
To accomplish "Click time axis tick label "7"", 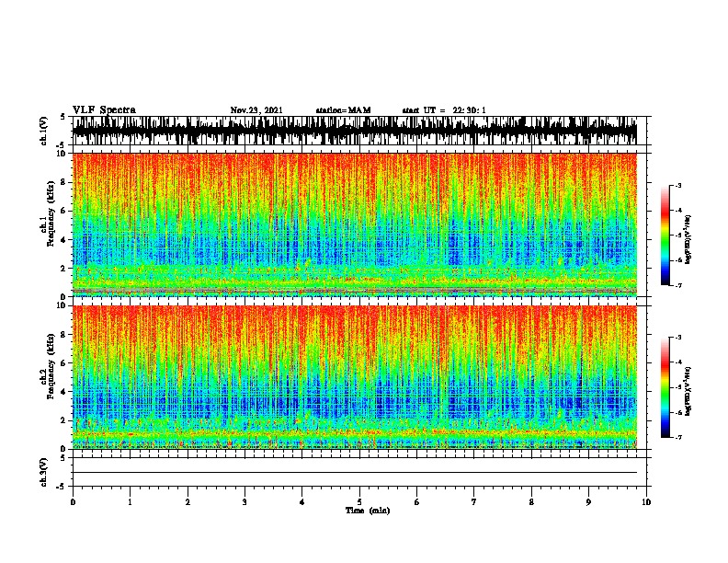I will pos(474,501).
